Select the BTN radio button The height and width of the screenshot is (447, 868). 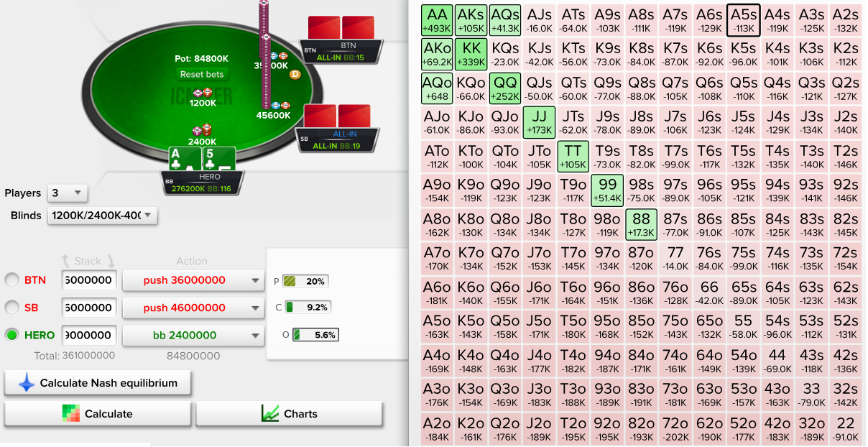[12, 280]
